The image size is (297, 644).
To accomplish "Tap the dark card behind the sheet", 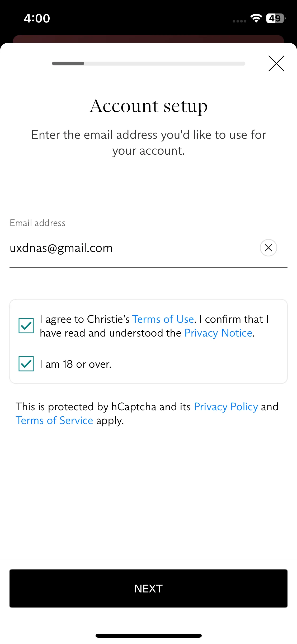I will point(148,39).
